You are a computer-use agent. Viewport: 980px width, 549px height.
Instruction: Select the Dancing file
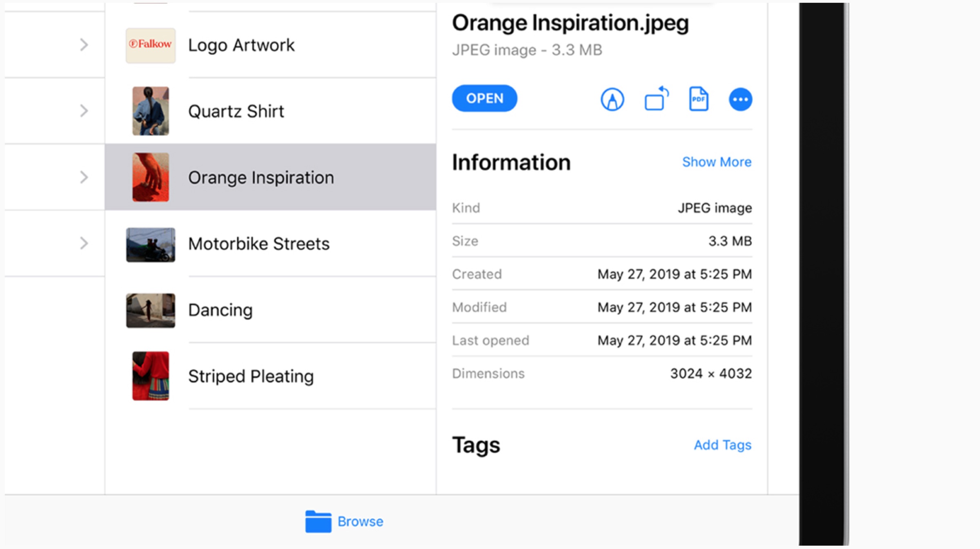coord(220,310)
